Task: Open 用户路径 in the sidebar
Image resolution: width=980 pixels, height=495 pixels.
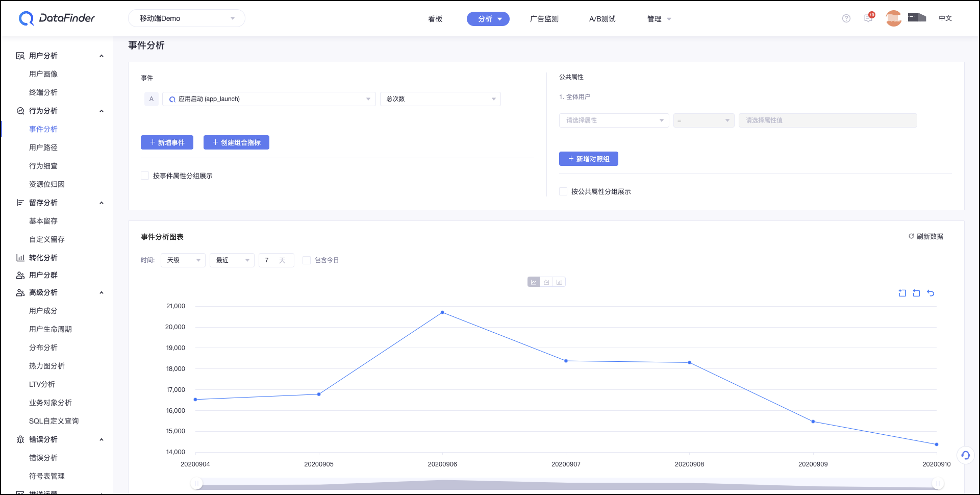Action: tap(43, 147)
